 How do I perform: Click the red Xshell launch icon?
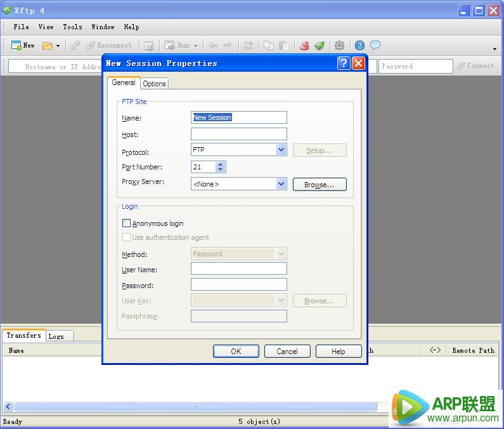click(304, 46)
